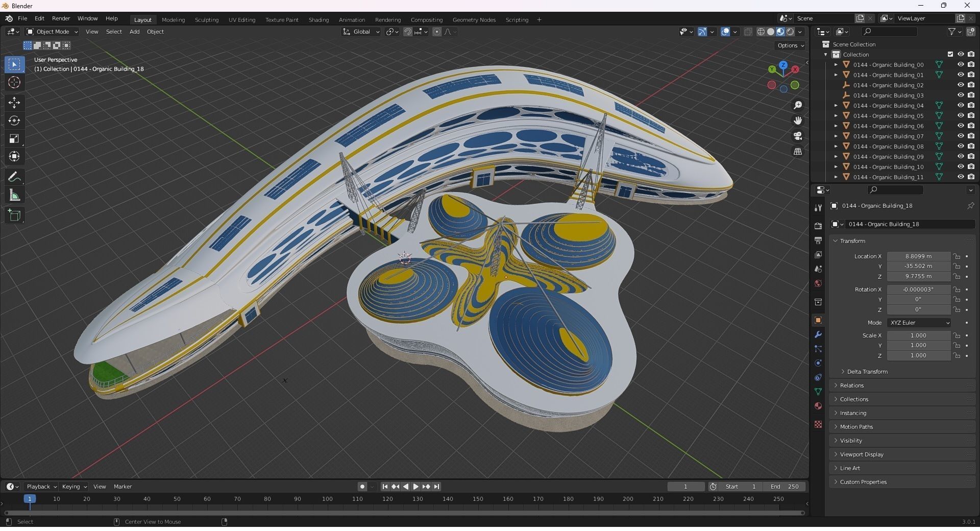Activate the Rotate tool
The image size is (980, 531).
point(14,121)
